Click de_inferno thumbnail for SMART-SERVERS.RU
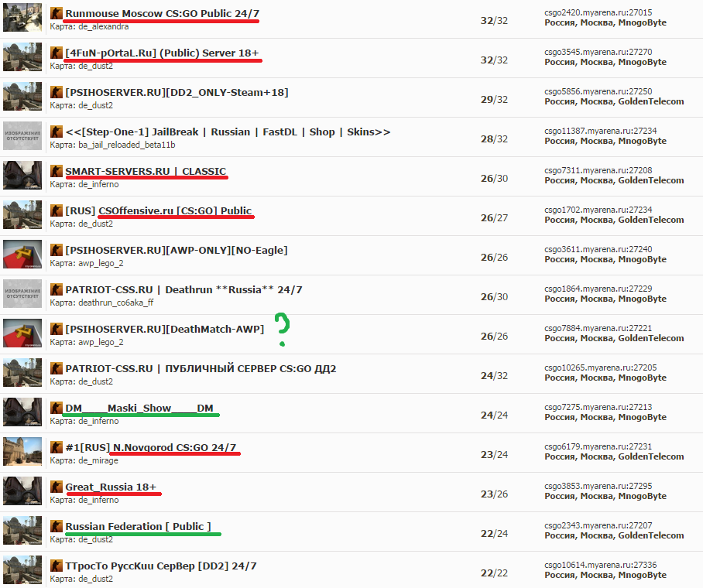 tap(22, 175)
